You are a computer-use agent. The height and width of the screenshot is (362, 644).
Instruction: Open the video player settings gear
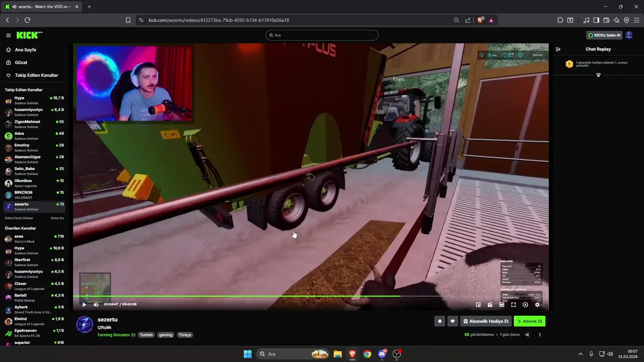[x=537, y=305]
